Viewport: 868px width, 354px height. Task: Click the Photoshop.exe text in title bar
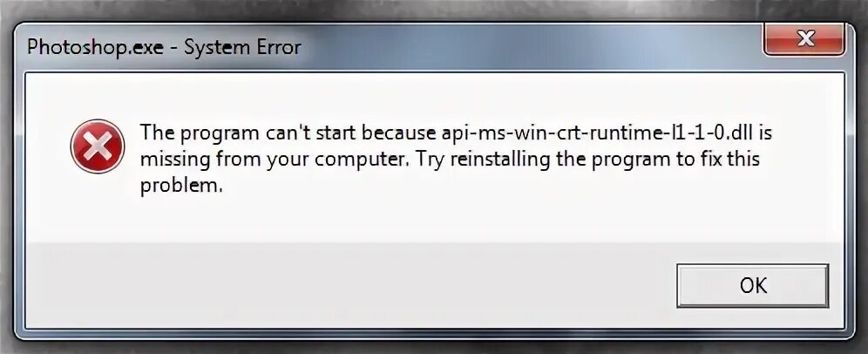coord(95,48)
